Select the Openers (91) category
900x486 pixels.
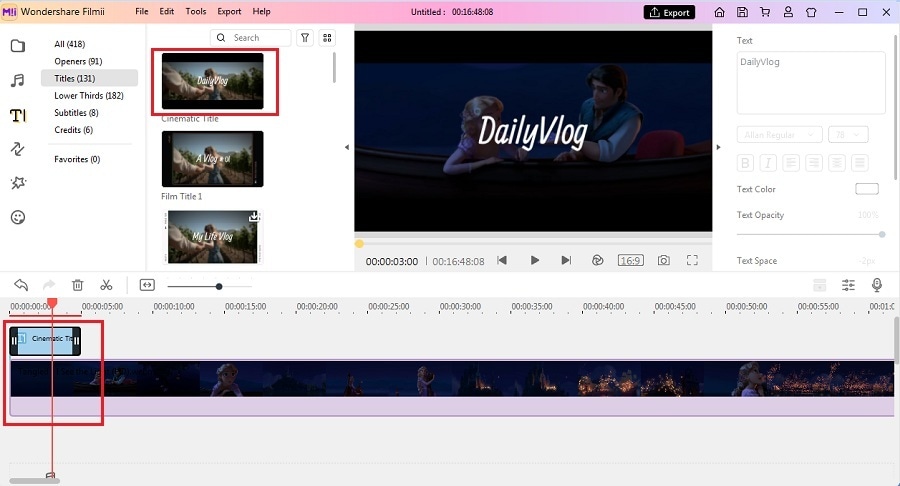pyautogui.click(x=78, y=61)
